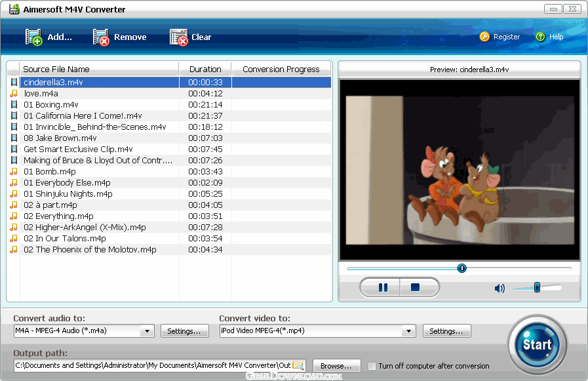Click the Remove file icon

tap(101, 37)
